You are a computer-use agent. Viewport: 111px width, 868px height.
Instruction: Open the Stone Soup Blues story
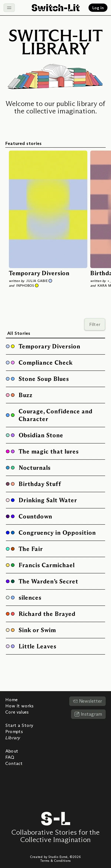[43, 379]
